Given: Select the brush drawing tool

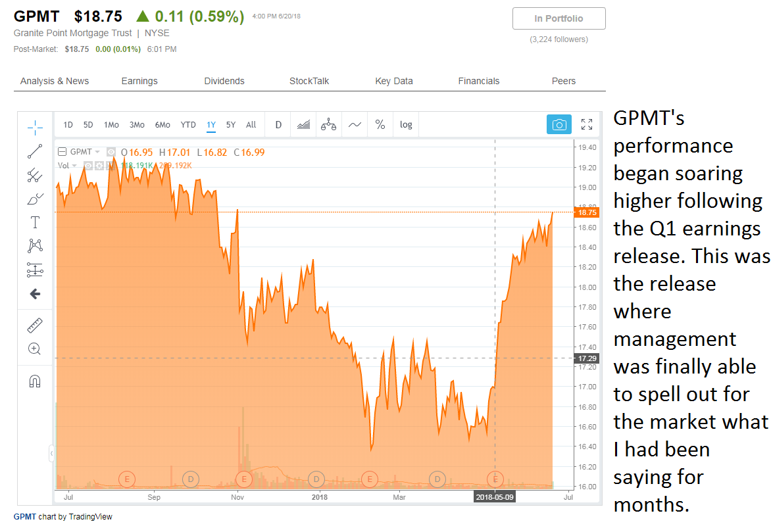Looking at the screenshot, I should (35, 199).
